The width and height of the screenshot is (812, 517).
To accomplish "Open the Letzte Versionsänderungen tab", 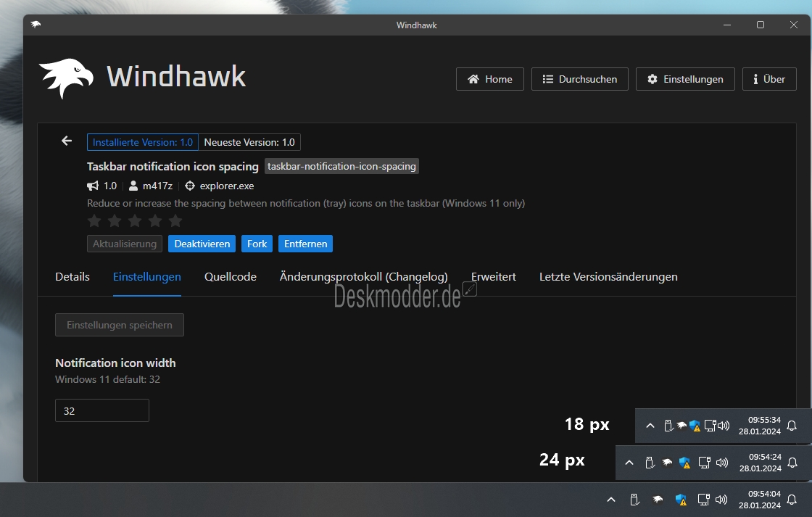I will [608, 277].
